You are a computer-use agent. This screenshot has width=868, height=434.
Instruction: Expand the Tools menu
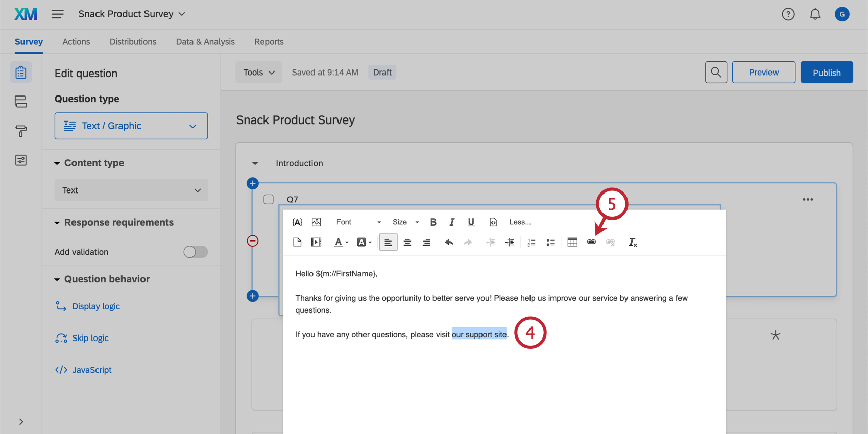(x=259, y=73)
